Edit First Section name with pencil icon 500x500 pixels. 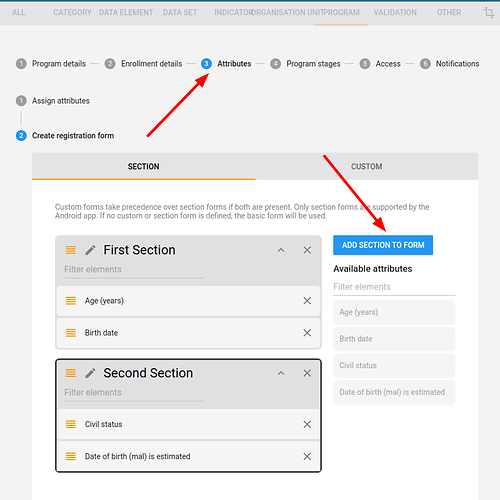(90, 250)
